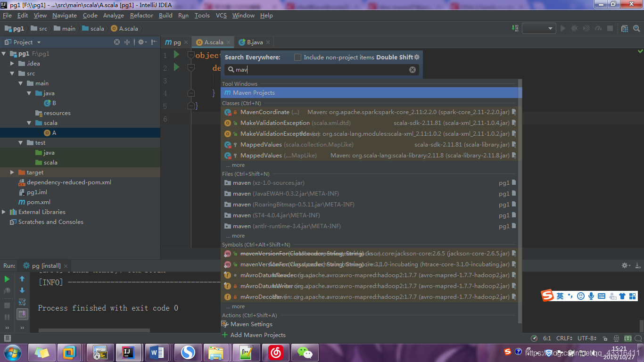Open the run configuration dropdown

point(539,28)
